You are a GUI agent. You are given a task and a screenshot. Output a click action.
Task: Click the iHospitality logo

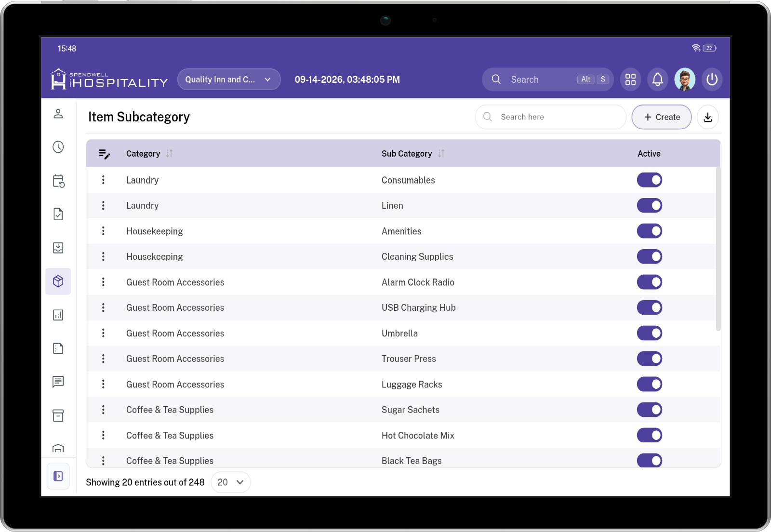point(109,80)
